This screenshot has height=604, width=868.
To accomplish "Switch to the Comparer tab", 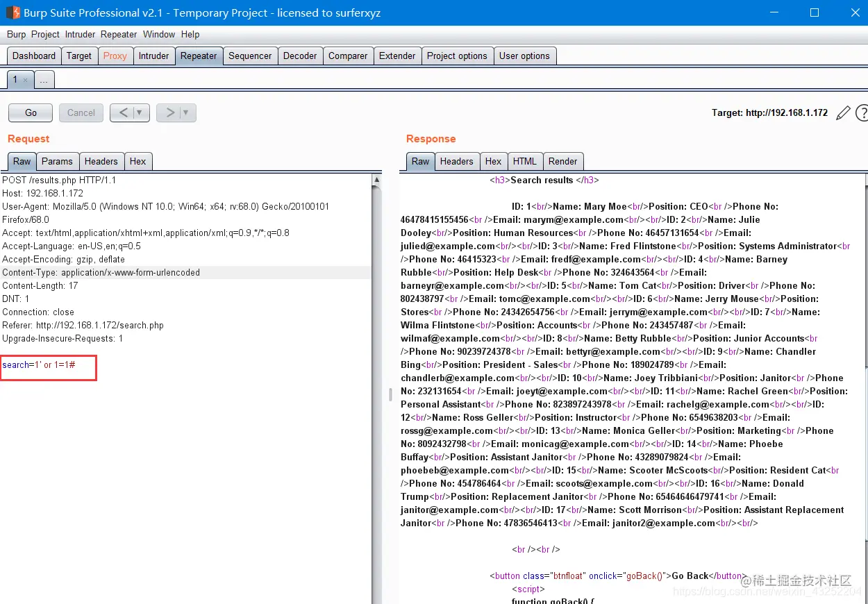I will click(x=348, y=56).
